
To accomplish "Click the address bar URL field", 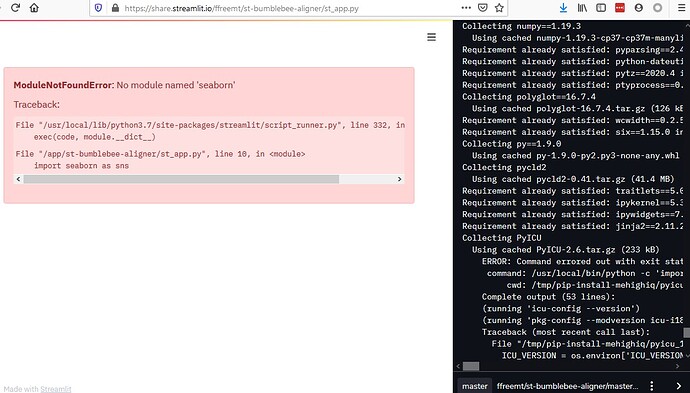I will click(x=290, y=8).
